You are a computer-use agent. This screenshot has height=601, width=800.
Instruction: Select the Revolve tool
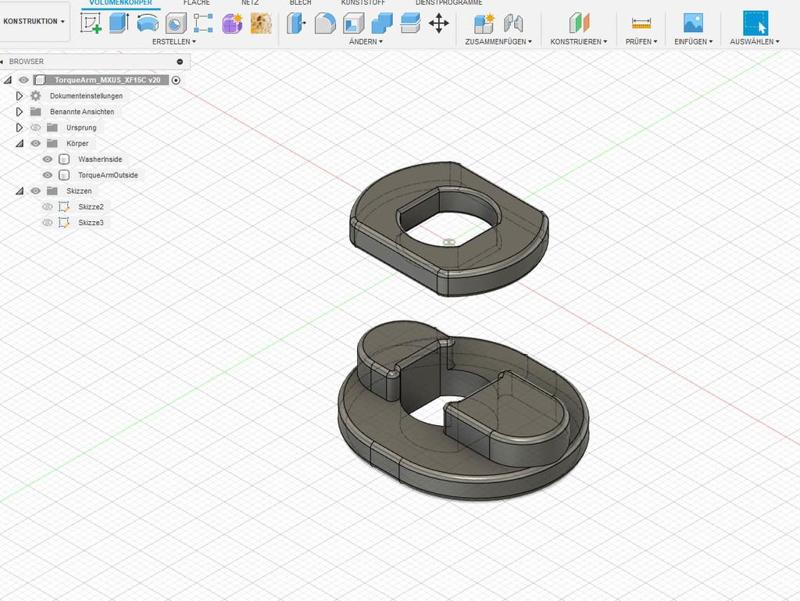coord(147,23)
